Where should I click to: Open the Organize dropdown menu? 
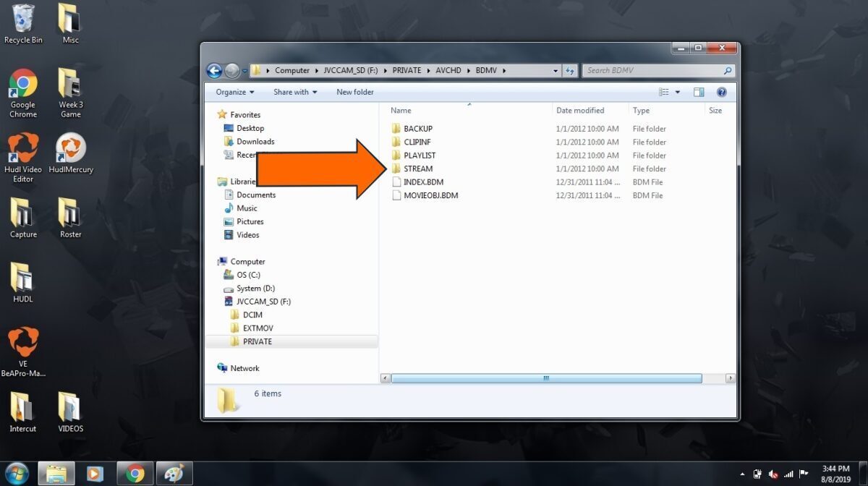[x=235, y=92]
